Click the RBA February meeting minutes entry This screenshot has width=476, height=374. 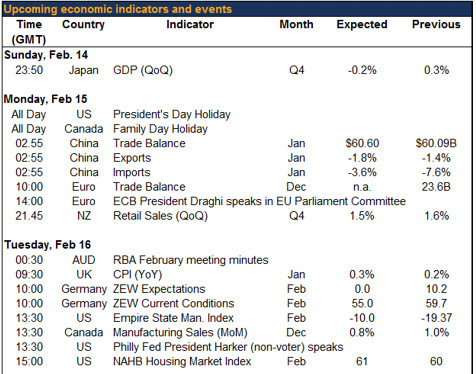pyautogui.click(x=191, y=260)
